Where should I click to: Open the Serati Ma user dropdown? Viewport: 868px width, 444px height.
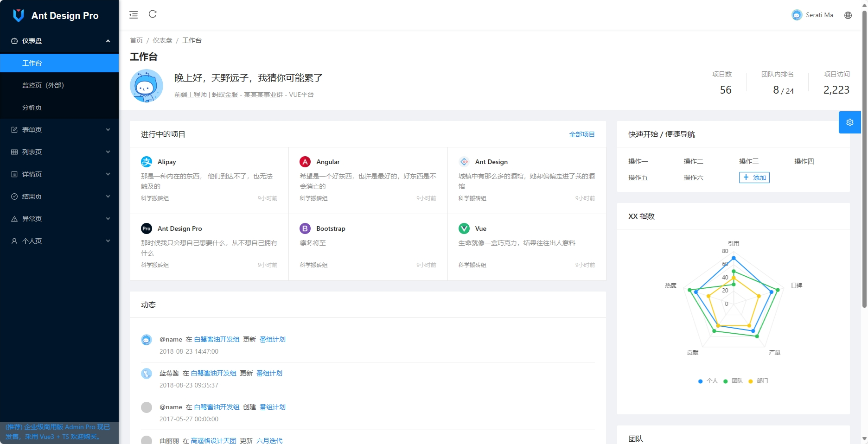click(x=812, y=15)
